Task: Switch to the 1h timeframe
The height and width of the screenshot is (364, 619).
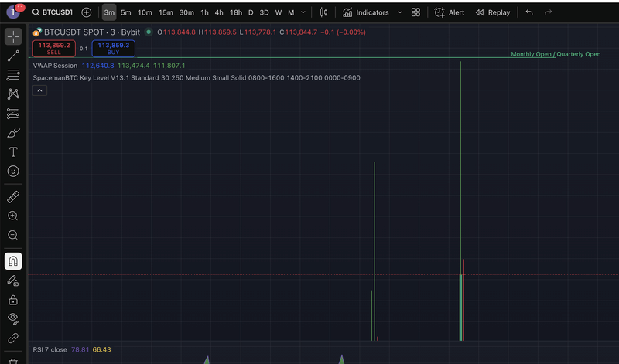Action: (204, 12)
